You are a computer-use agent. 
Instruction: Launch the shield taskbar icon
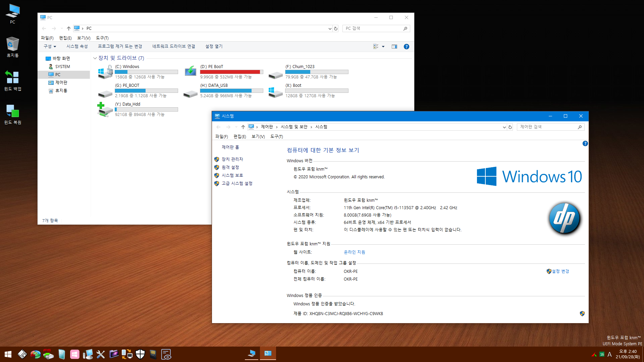(140, 354)
